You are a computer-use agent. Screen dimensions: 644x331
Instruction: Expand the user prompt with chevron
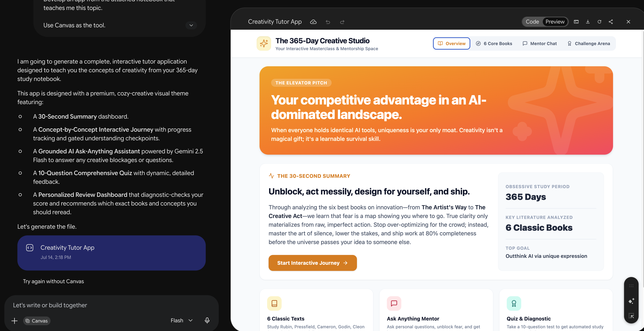point(191,25)
